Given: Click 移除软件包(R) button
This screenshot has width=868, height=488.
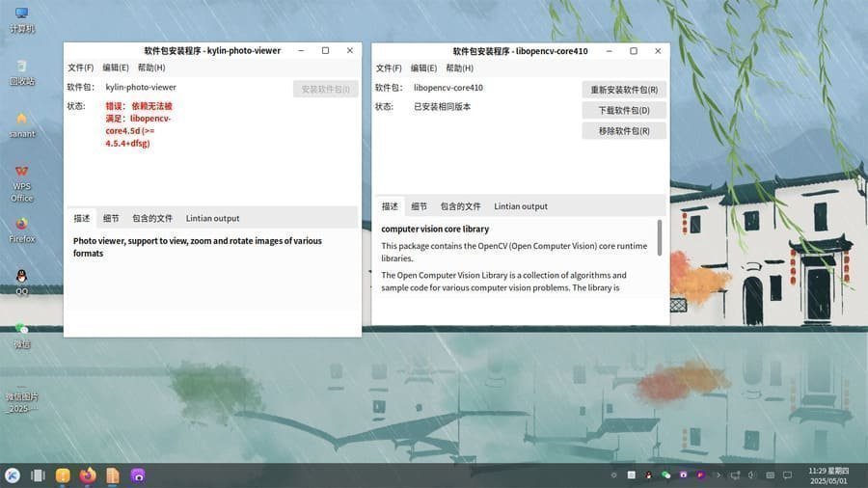Looking at the screenshot, I should (624, 130).
